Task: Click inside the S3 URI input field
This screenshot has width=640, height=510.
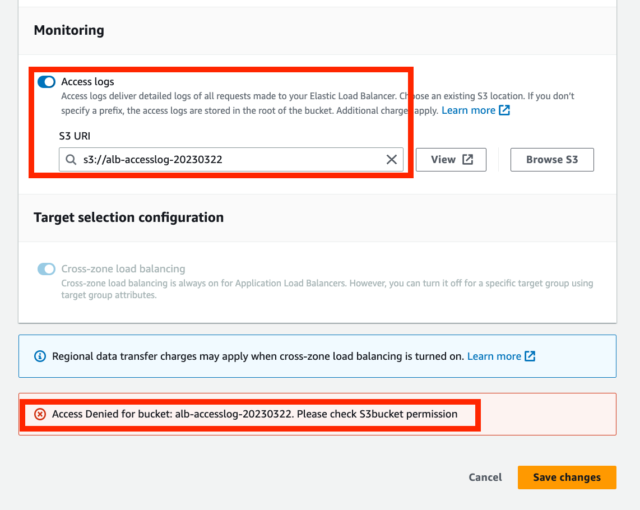Action: click(x=231, y=160)
